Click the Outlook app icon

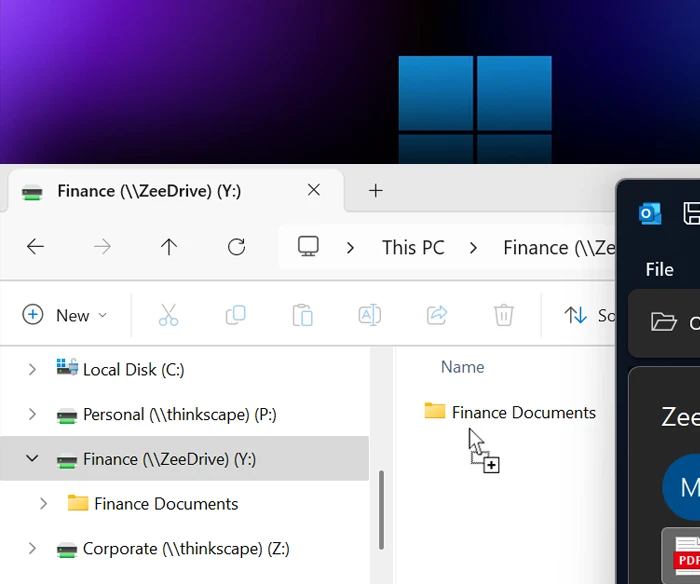pos(650,213)
